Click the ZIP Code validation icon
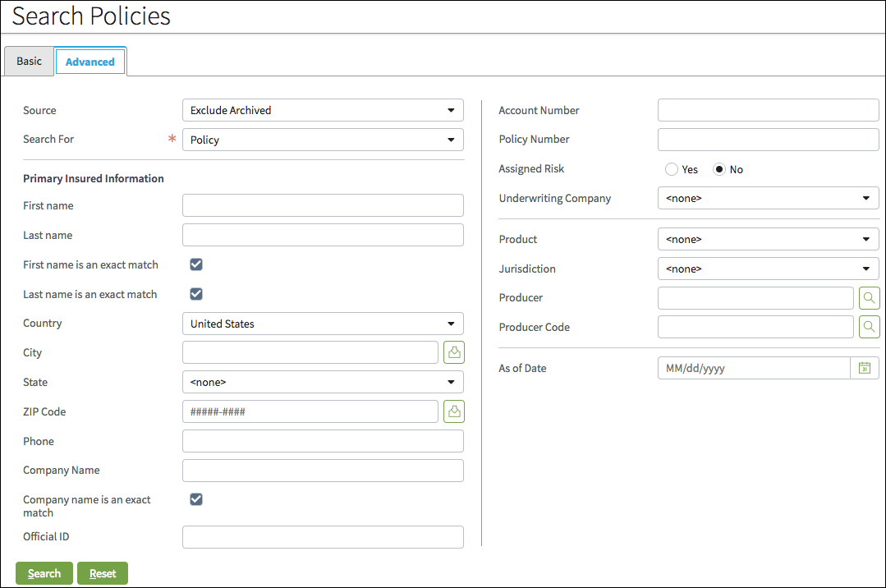The height and width of the screenshot is (588, 886). click(x=453, y=411)
